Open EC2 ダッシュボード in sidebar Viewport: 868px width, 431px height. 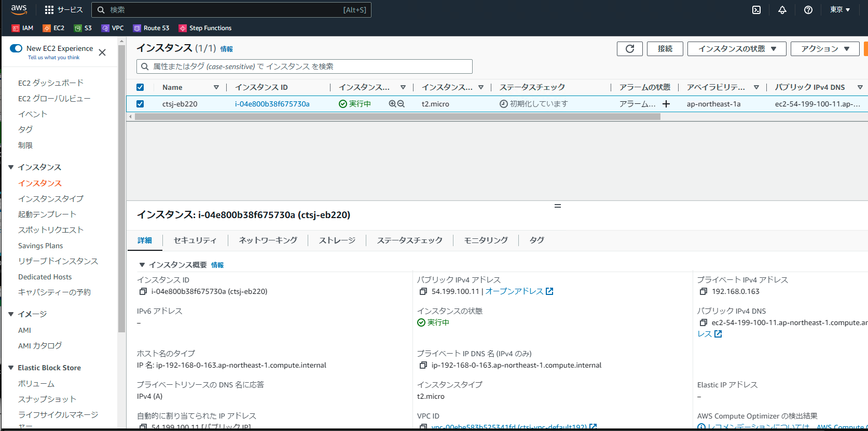point(51,83)
